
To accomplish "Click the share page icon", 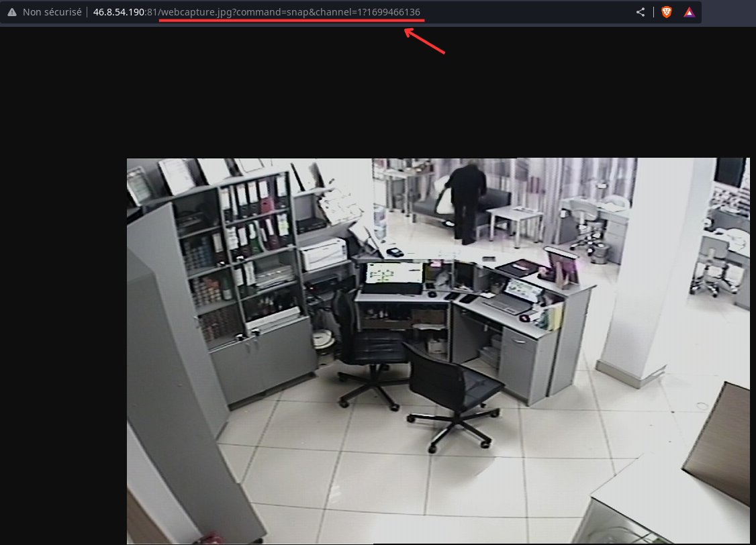I will pos(640,11).
